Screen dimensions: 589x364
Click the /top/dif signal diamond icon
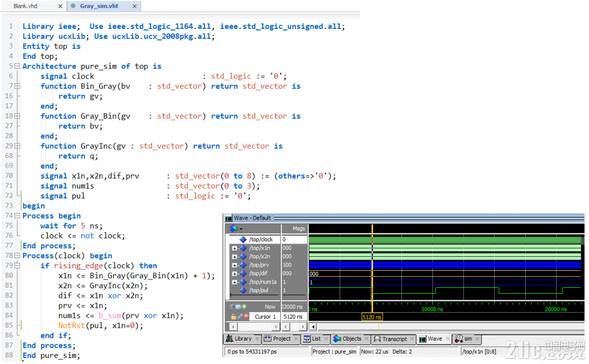[x=243, y=274]
